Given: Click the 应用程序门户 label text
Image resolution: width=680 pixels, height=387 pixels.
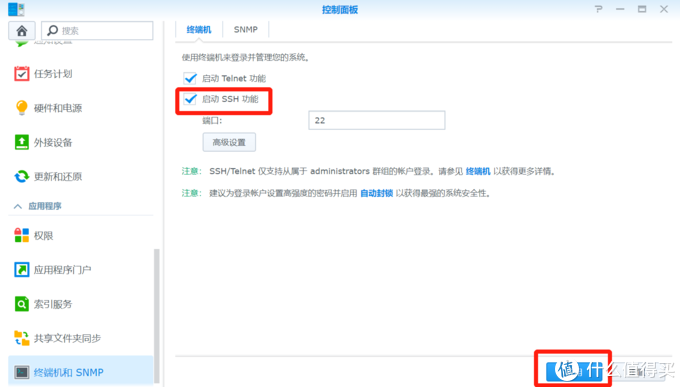Looking at the screenshot, I should (62, 270).
